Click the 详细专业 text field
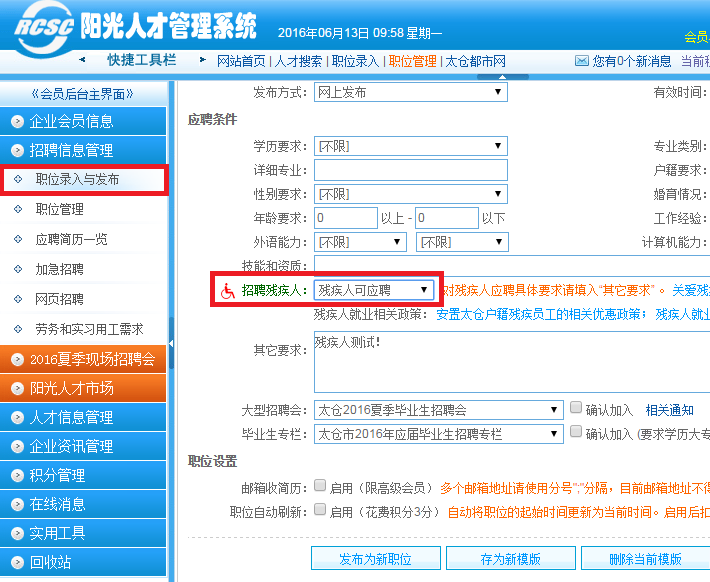 410,170
